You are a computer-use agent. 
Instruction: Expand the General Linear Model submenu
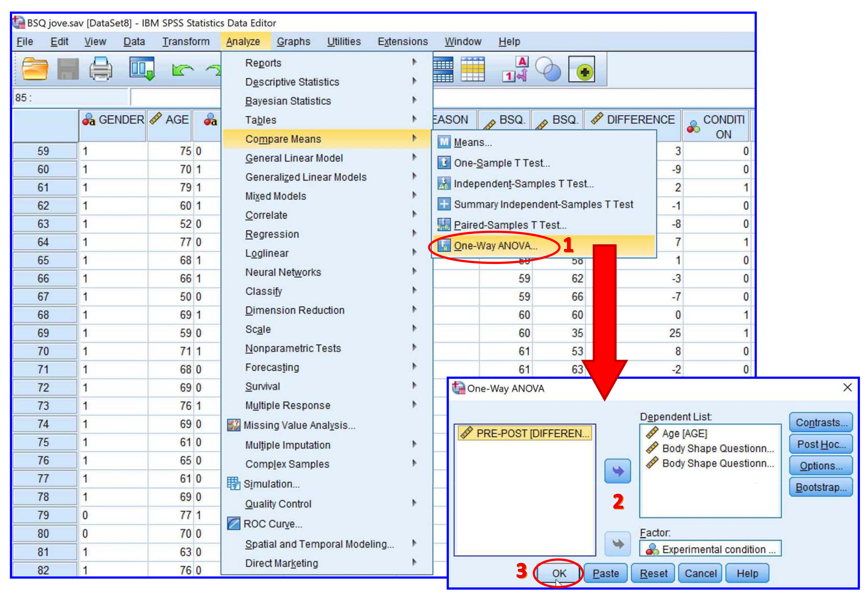(294, 158)
